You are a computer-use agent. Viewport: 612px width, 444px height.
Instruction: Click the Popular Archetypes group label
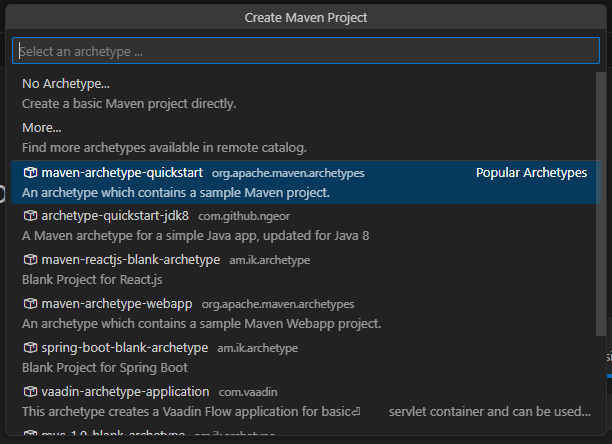[531, 173]
